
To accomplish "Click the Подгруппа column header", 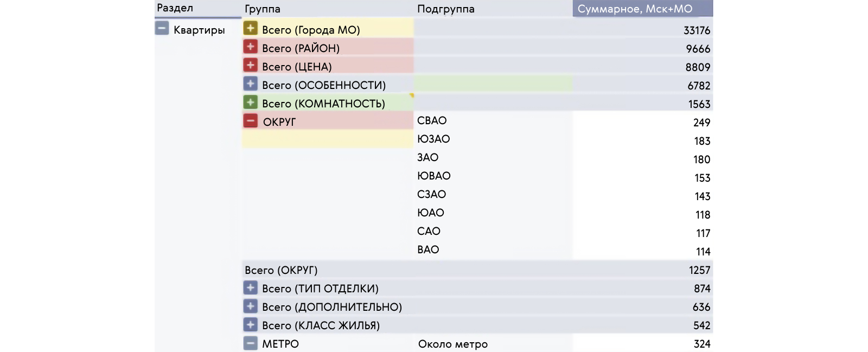I will [445, 9].
